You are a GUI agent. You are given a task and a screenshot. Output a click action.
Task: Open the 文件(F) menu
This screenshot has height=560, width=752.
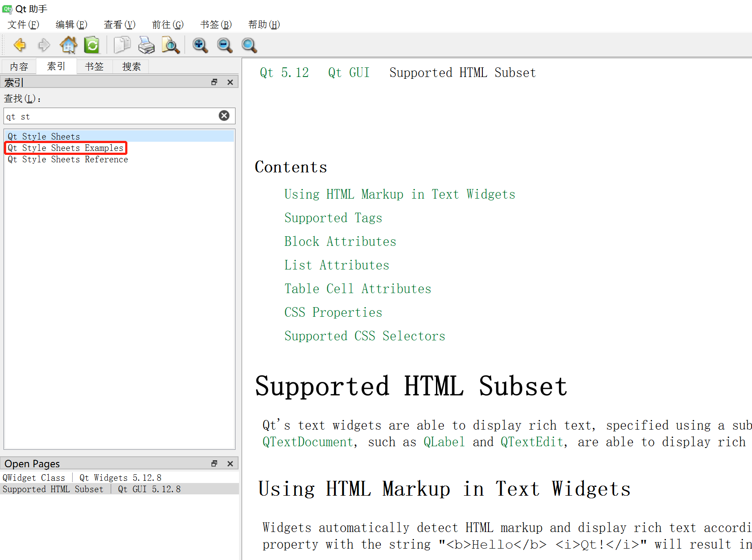(x=23, y=24)
